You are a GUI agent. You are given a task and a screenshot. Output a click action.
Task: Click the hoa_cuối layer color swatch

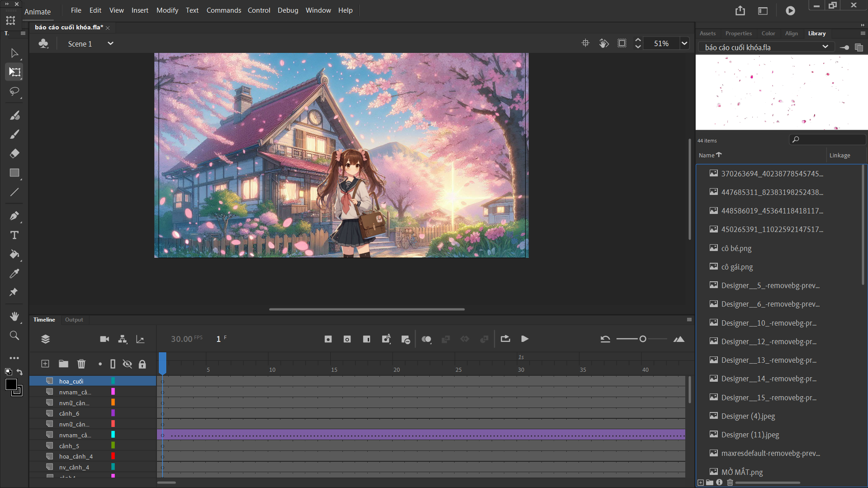(x=113, y=381)
